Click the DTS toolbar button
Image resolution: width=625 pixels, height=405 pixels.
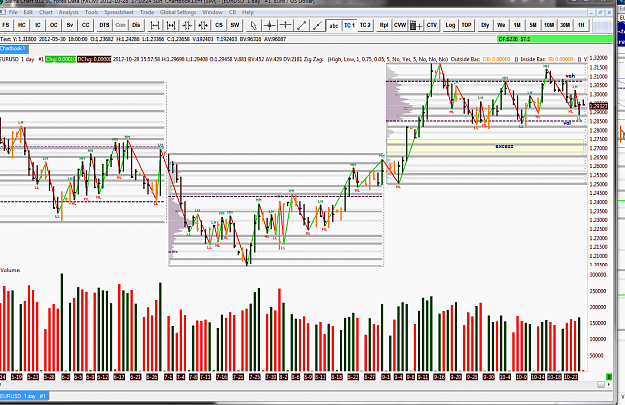(x=104, y=25)
